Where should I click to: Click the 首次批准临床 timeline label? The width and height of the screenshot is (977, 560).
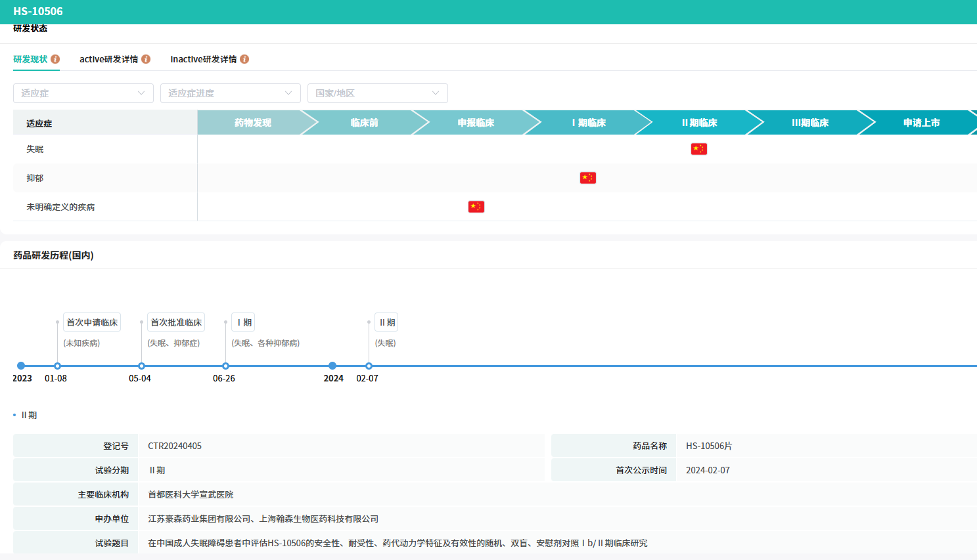click(x=176, y=322)
